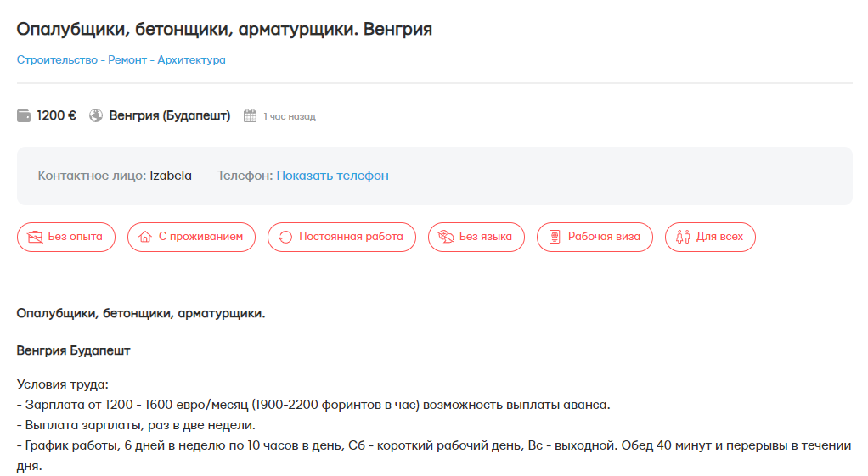Reveal number via Показать телефон link
Image resolution: width=868 pixels, height=476 pixels.
tap(332, 176)
